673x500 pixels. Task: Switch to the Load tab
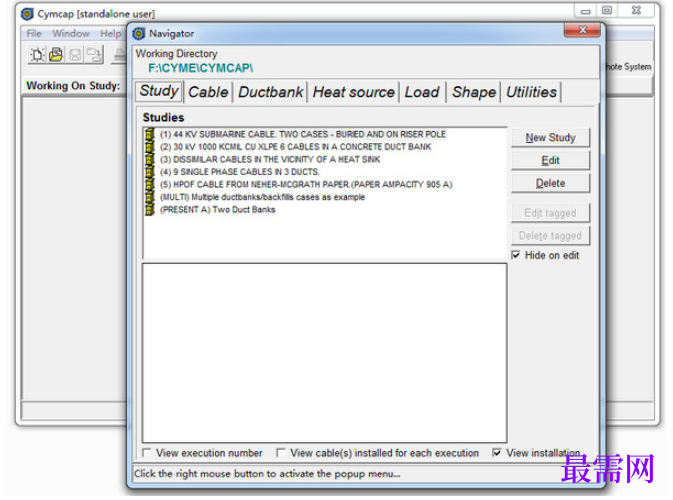tap(422, 92)
